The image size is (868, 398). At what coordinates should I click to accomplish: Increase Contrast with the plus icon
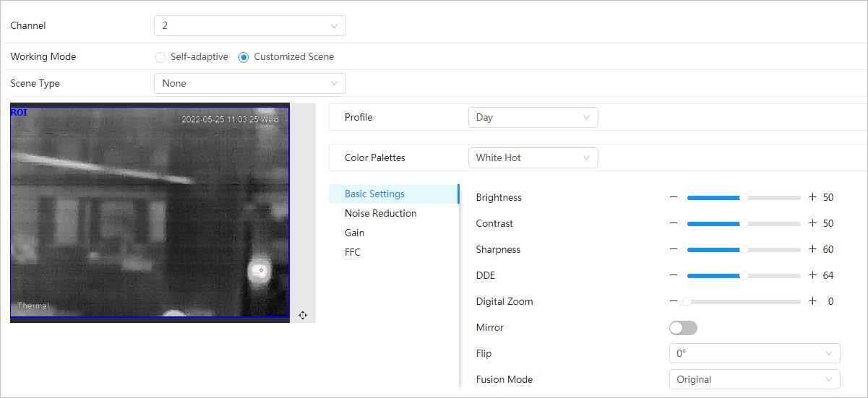(812, 223)
